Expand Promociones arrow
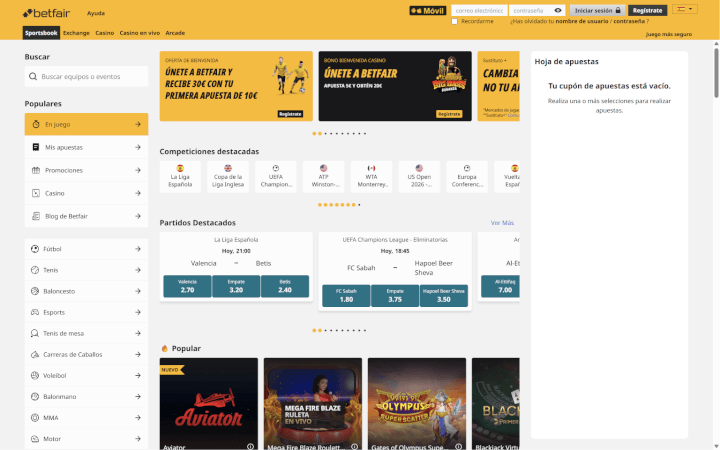720x450 pixels. pyautogui.click(x=138, y=170)
